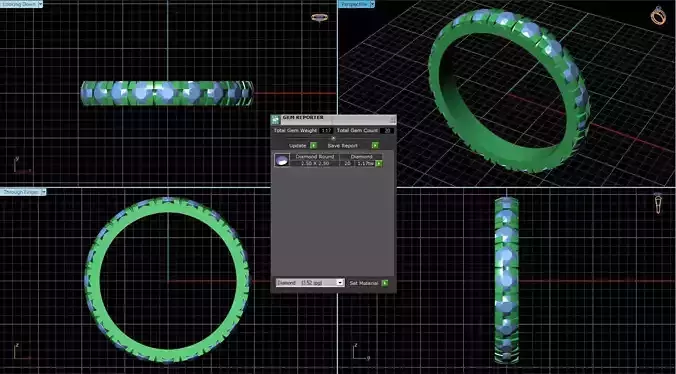Click the Total Gem Weight value field
Screen dimensions: 676x374
coord(326,131)
